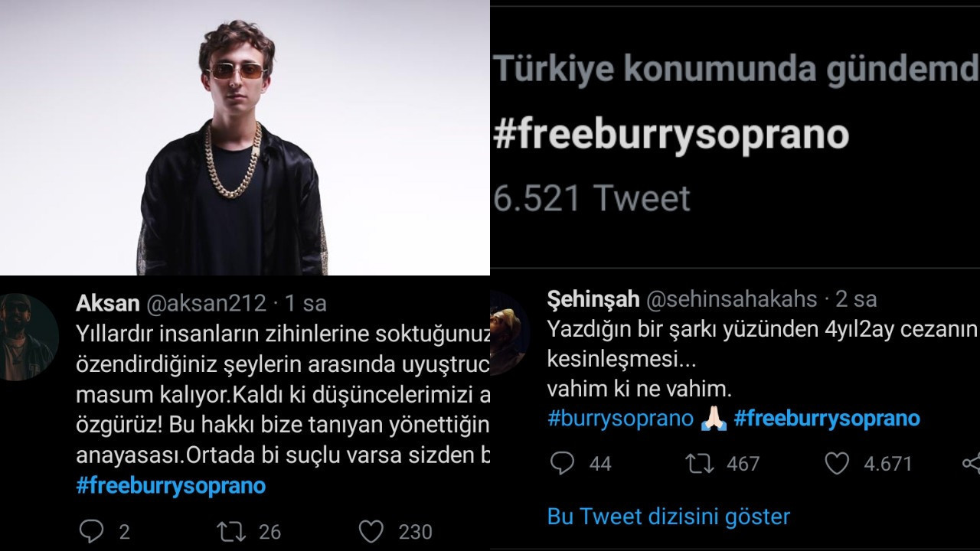Open the Şehinşah display name
This screenshot has width=980, height=551.
pyautogui.click(x=593, y=298)
